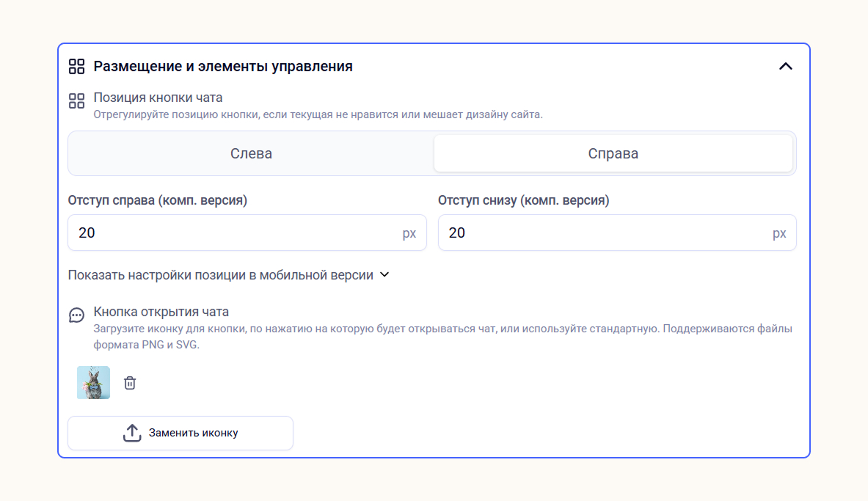
Task: Select the "Слева" position option
Action: [251, 154]
